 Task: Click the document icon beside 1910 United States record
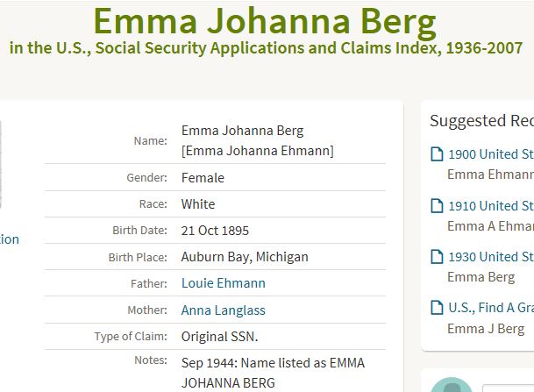coord(437,206)
